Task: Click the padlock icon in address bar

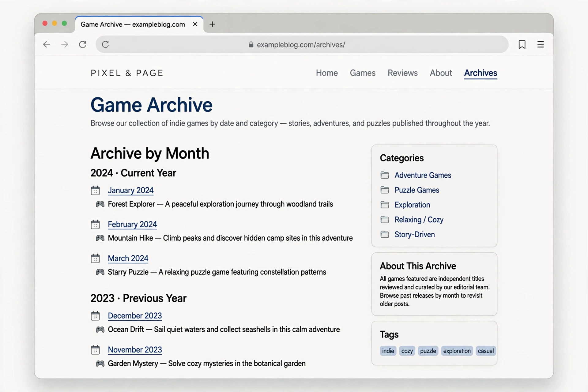Action: pos(251,45)
